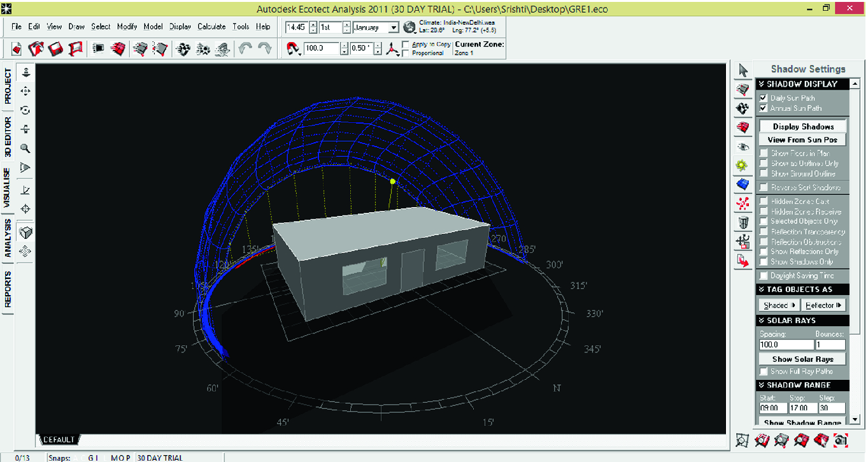Click the Undo arrow icon
This screenshot has width=868, height=462.
click(245, 48)
